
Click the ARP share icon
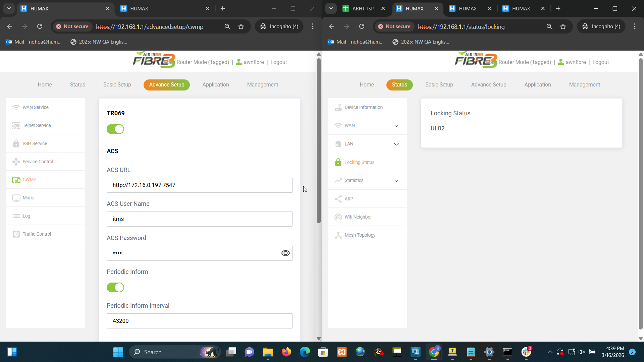(338, 199)
